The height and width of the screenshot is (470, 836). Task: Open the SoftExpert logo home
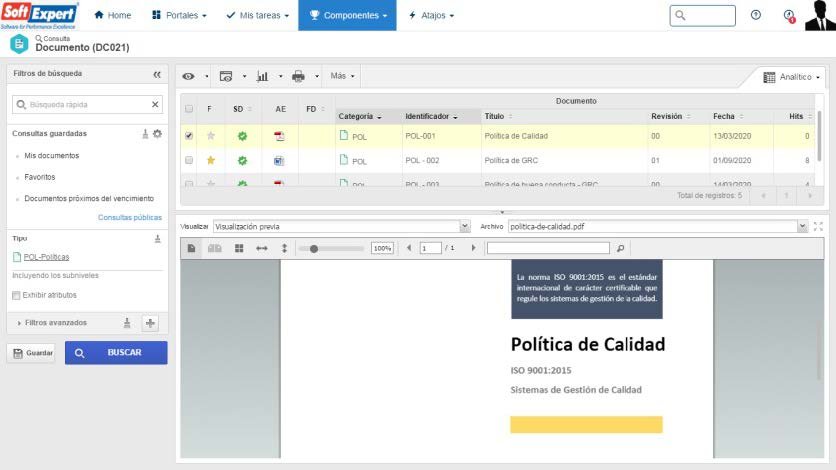click(39, 15)
